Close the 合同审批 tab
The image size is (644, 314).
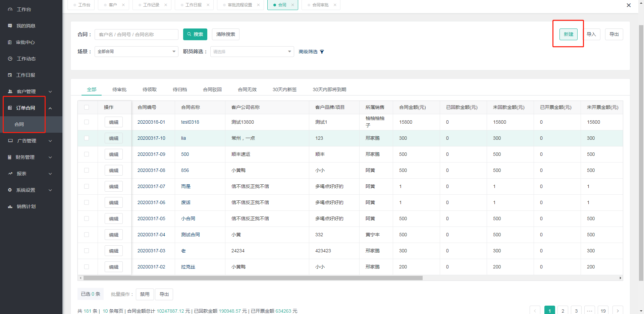[335, 5]
